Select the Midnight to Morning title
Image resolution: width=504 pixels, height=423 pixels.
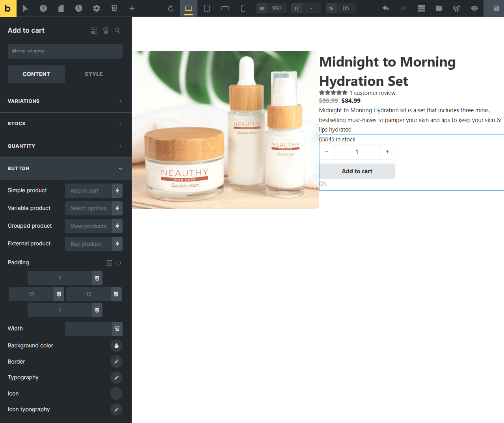387,71
